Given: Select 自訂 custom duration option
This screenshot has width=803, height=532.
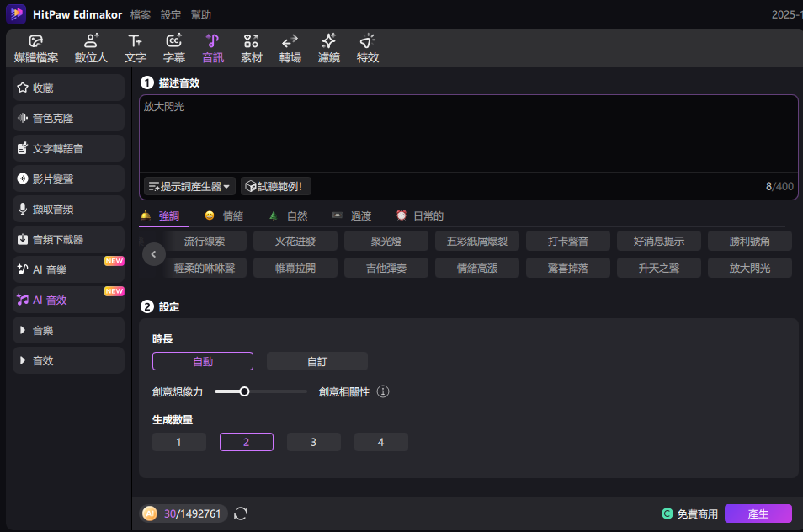Looking at the screenshot, I should pos(317,361).
